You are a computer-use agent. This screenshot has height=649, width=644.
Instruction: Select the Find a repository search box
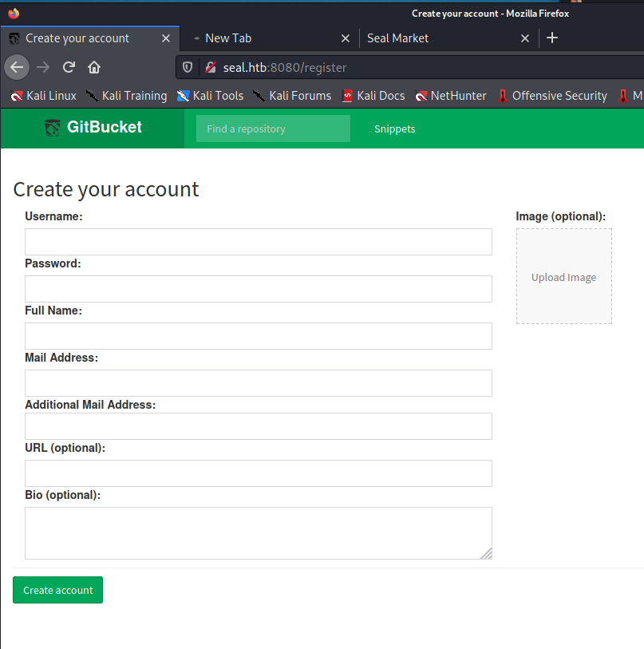click(x=272, y=129)
